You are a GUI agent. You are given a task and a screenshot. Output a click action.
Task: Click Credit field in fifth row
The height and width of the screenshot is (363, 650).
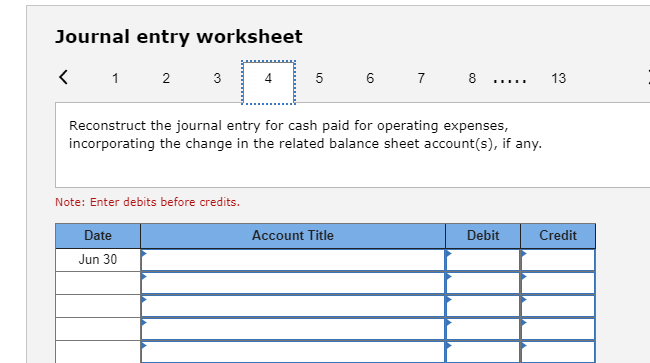coord(558,352)
